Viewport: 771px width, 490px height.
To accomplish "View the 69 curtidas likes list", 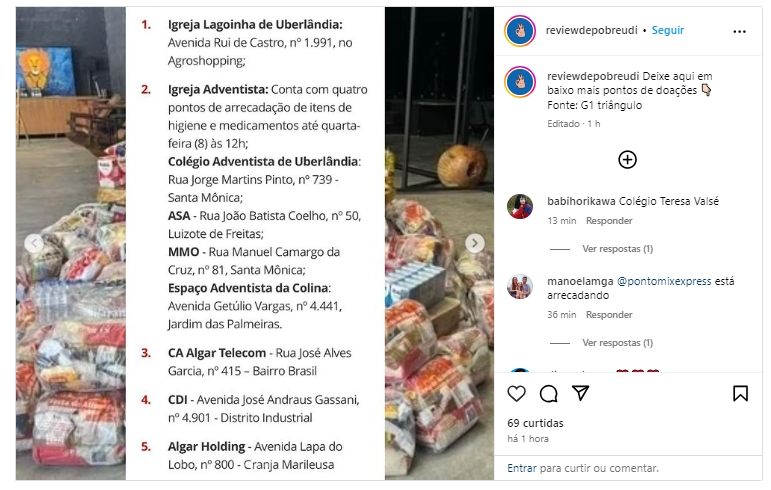I will [535, 423].
